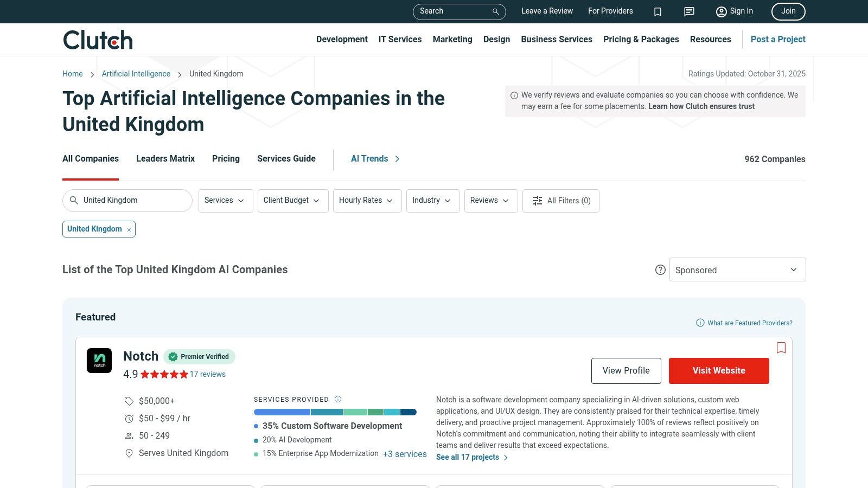
Task: Click the bookmarks icon in top navigation
Action: pos(658,11)
